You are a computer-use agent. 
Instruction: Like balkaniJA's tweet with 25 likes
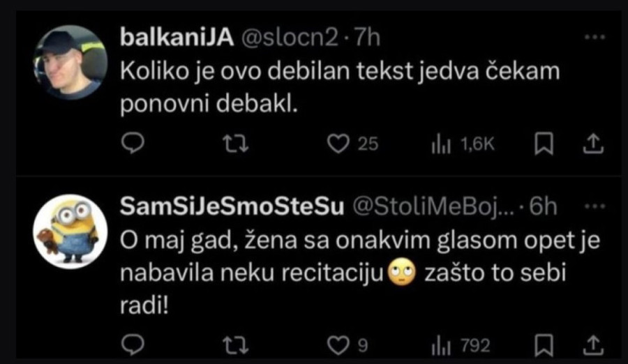[x=338, y=143]
